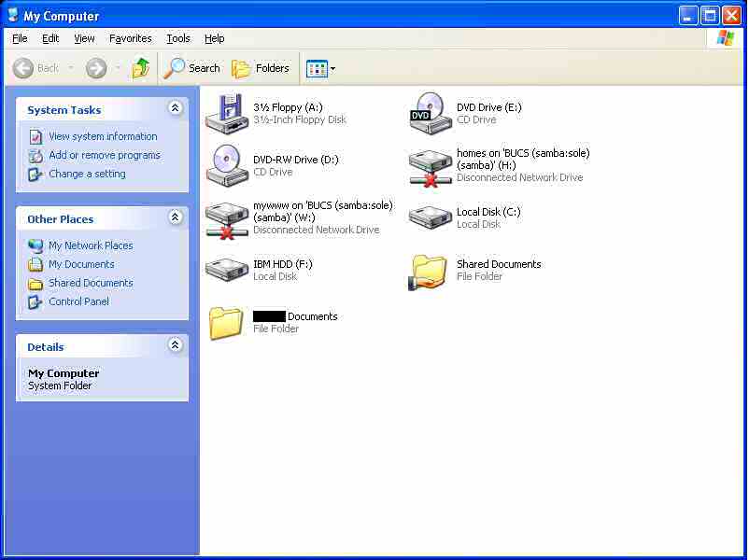Click the 'IBM HDD (F:)' label
This screenshot has width=749, height=560.
pyautogui.click(x=283, y=264)
